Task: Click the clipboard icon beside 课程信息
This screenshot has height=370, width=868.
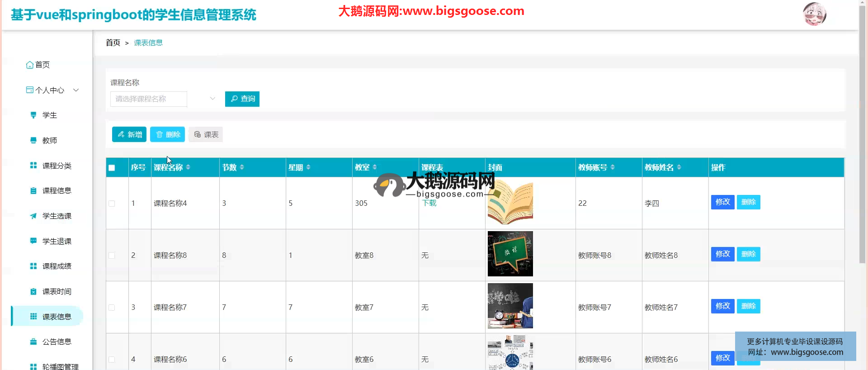Action: click(x=33, y=191)
